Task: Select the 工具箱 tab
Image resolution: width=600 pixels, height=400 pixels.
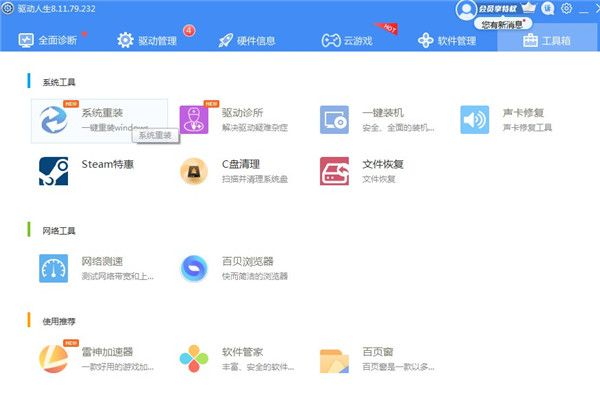Action: (546, 40)
